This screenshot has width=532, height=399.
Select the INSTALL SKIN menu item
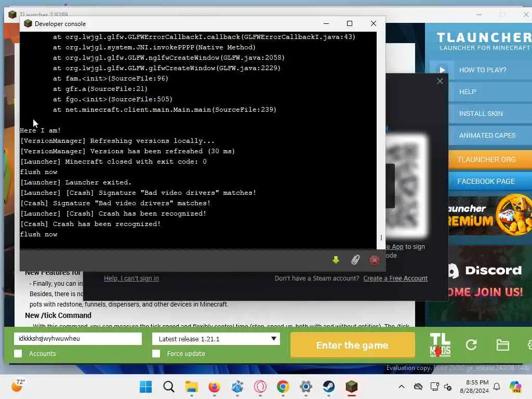point(481,114)
